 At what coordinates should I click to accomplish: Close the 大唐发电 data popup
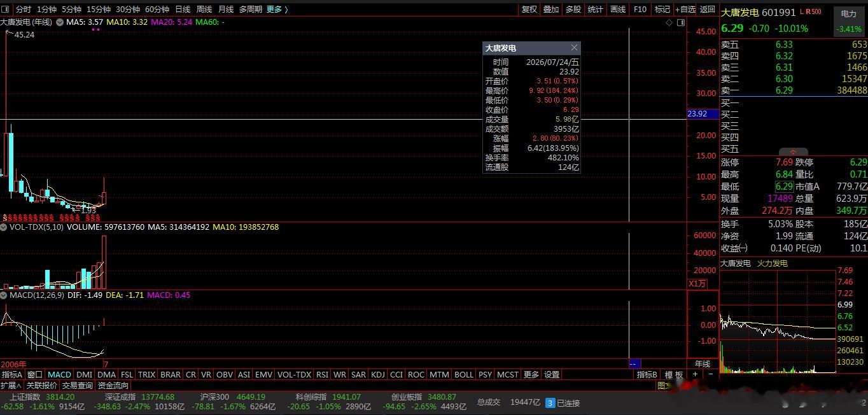click(574, 48)
